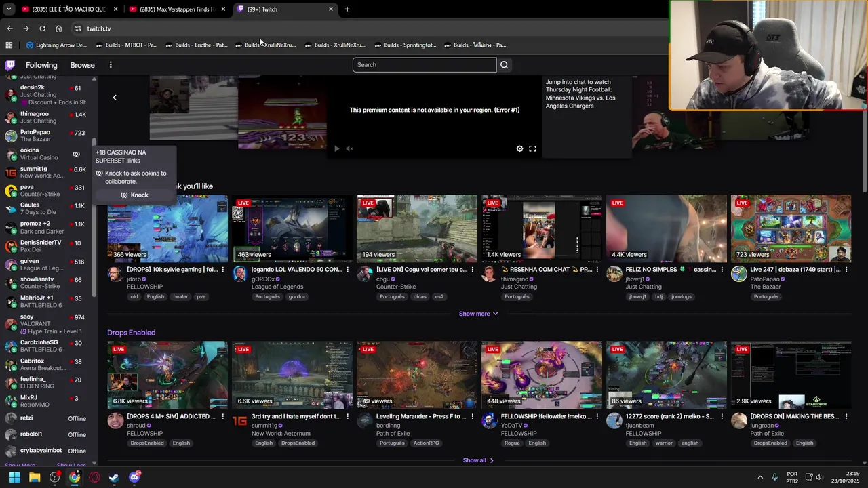Open Discord from the taskbar
This screenshot has height=488, width=868.
134,477
